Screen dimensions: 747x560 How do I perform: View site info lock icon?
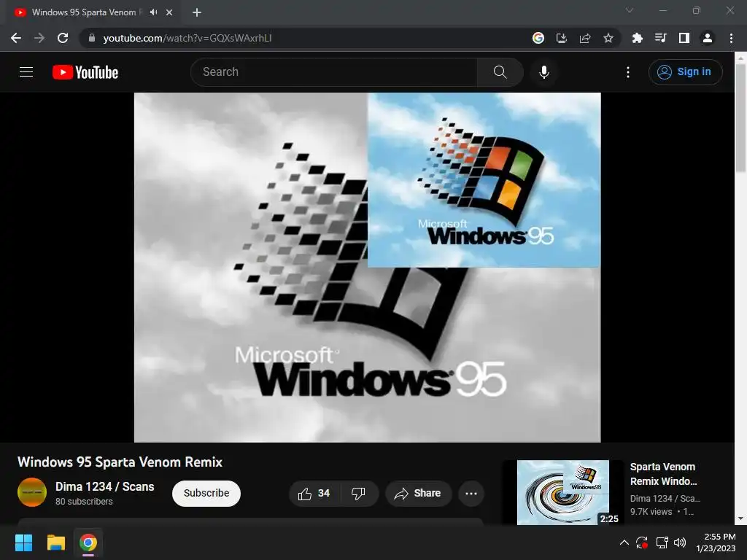click(x=92, y=38)
